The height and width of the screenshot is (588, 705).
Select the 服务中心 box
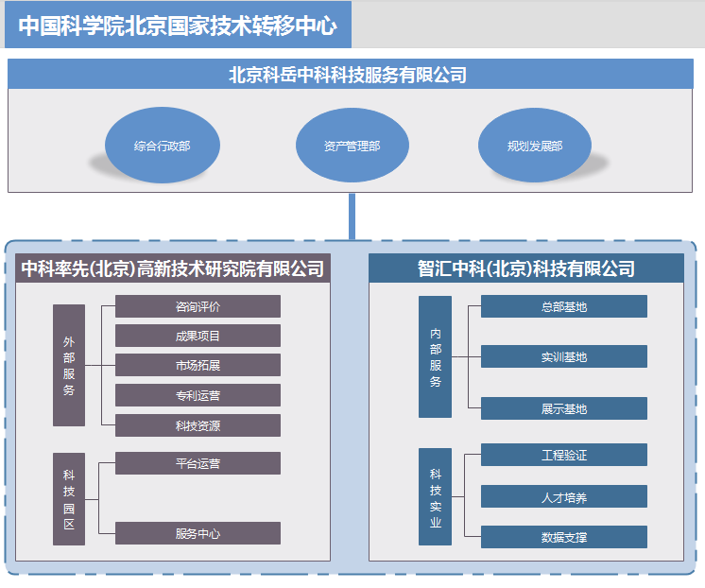pyautogui.click(x=198, y=533)
